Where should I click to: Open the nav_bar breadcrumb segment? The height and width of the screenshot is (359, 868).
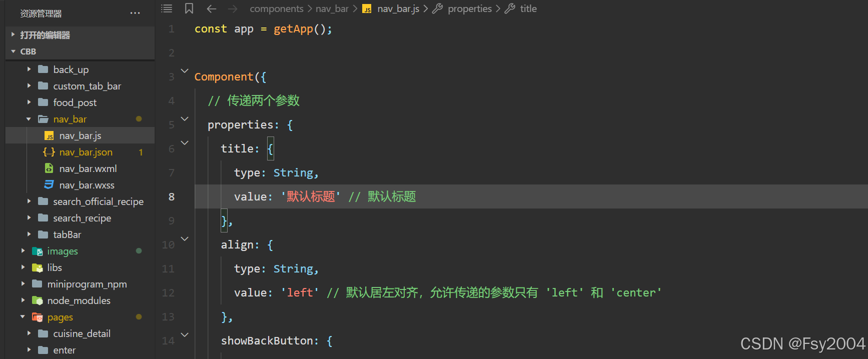click(x=332, y=8)
